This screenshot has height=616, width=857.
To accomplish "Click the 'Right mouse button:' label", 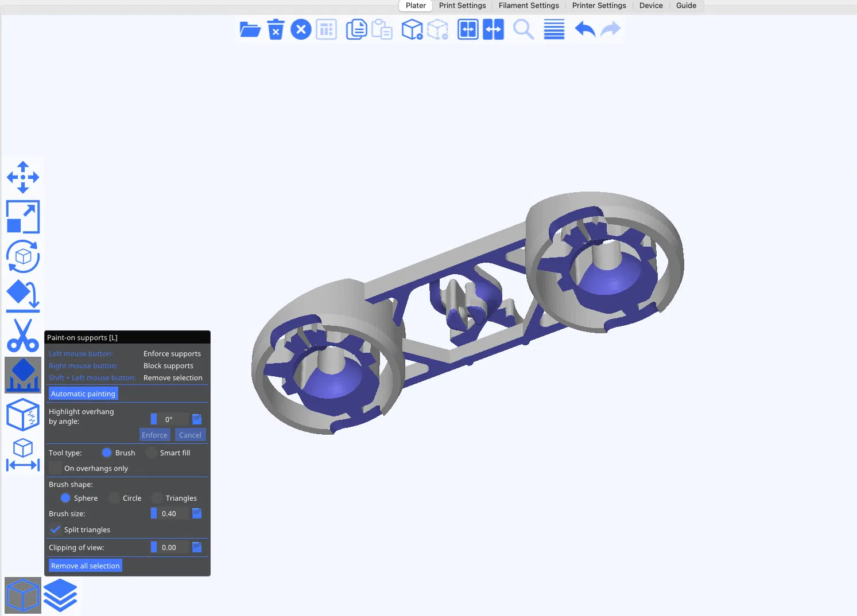I will (x=83, y=365).
